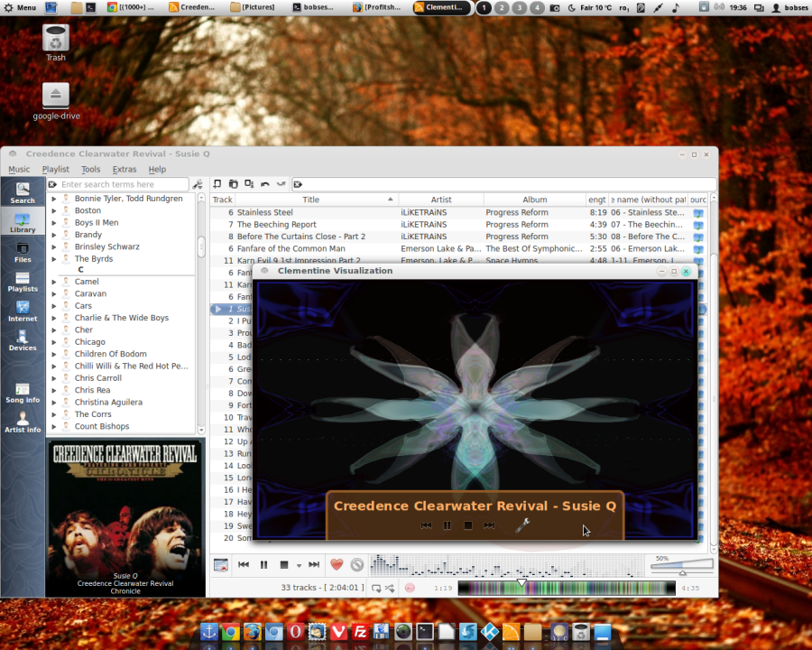Expand the Brandy artist entry
The width and height of the screenshot is (812, 650).
(x=54, y=235)
